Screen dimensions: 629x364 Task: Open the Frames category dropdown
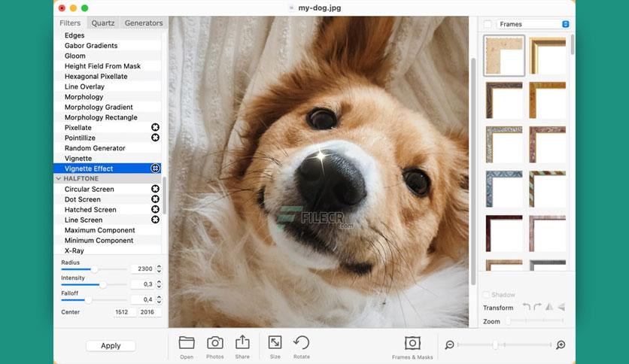point(533,24)
